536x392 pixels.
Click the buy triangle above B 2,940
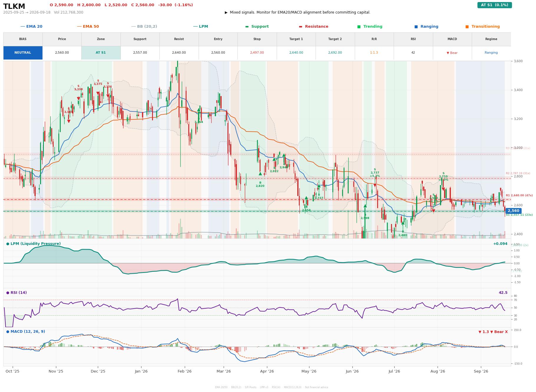[284, 155]
